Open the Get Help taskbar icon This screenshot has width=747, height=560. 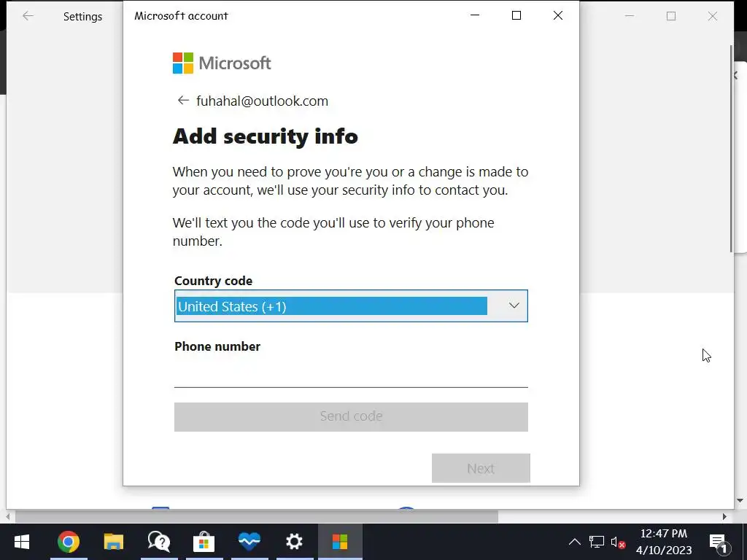pyautogui.click(x=158, y=542)
